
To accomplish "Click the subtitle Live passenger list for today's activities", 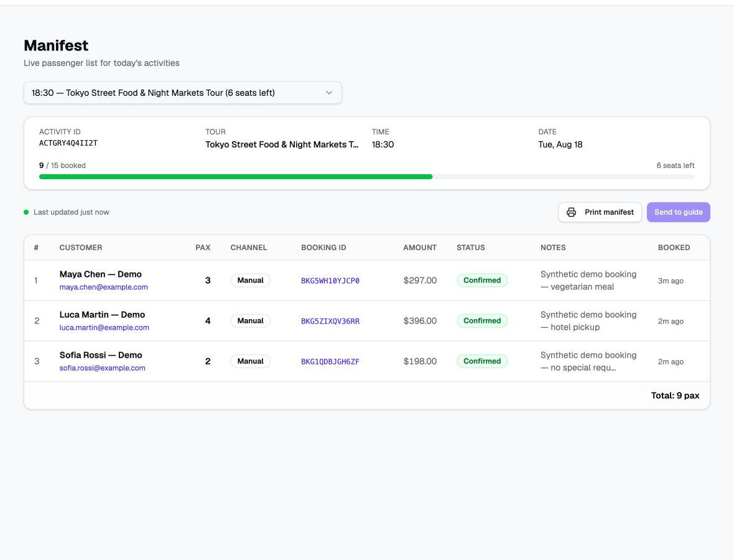I will 101,63.
